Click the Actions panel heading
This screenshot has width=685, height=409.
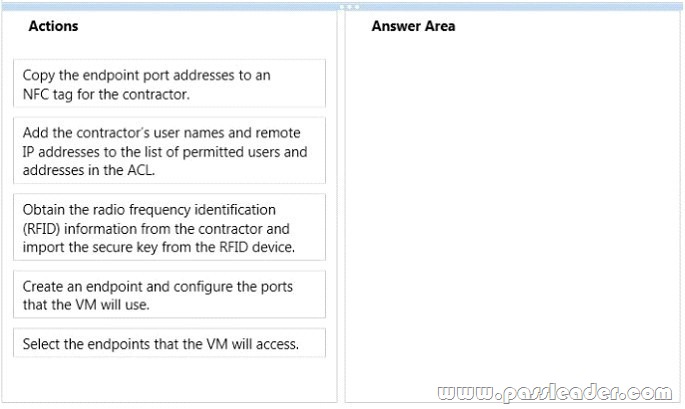click(53, 26)
